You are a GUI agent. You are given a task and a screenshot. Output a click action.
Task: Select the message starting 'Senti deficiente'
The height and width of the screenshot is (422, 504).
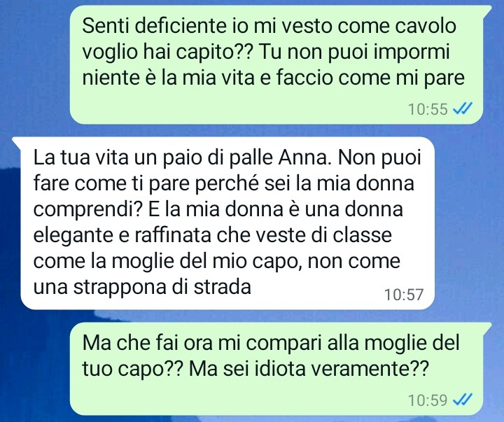[x=277, y=64]
